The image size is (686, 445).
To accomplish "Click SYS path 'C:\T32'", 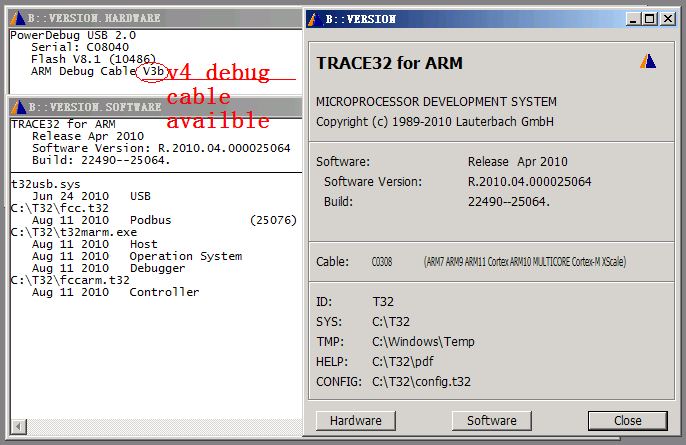I will pos(391,322).
